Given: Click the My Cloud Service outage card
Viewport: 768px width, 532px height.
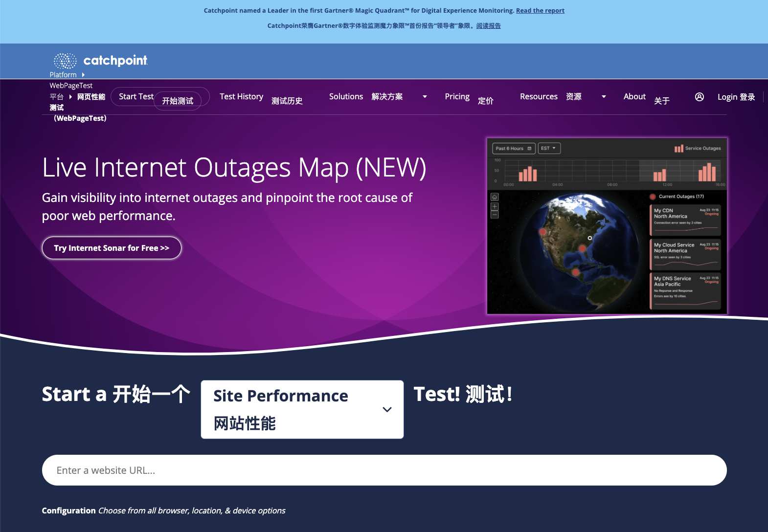Looking at the screenshot, I should (x=685, y=254).
